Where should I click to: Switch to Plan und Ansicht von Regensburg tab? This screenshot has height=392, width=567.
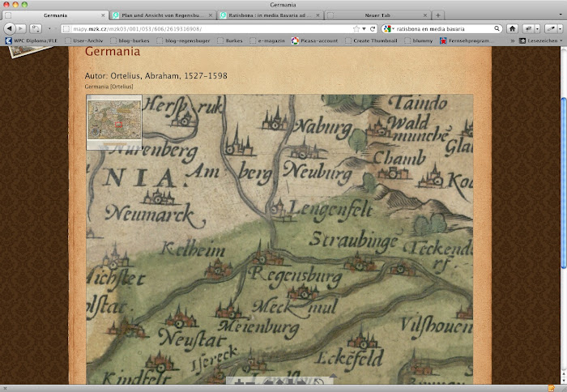(162, 15)
